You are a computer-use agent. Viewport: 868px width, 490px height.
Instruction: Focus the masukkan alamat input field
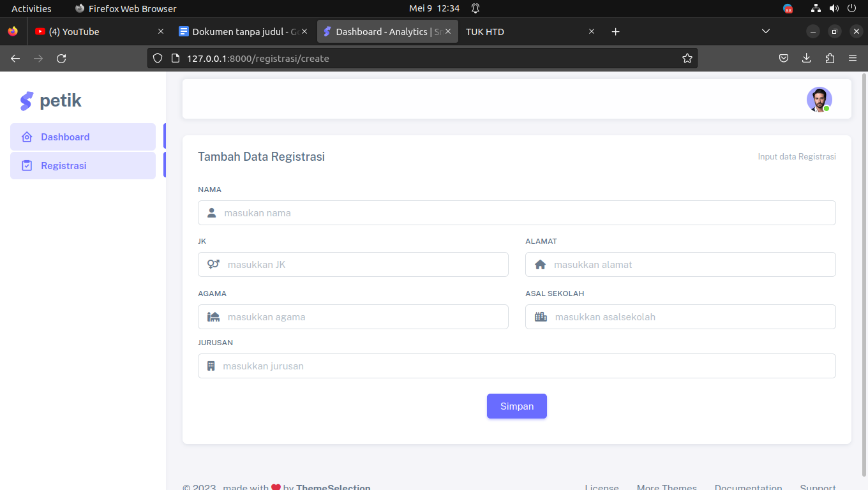pyautogui.click(x=680, y=265)
